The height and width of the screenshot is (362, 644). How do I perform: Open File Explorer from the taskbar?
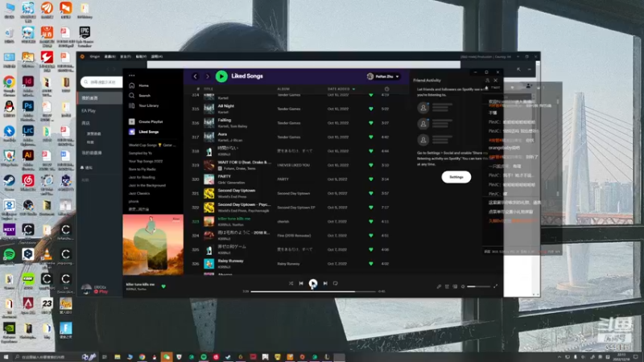click(x=117, y=357)
